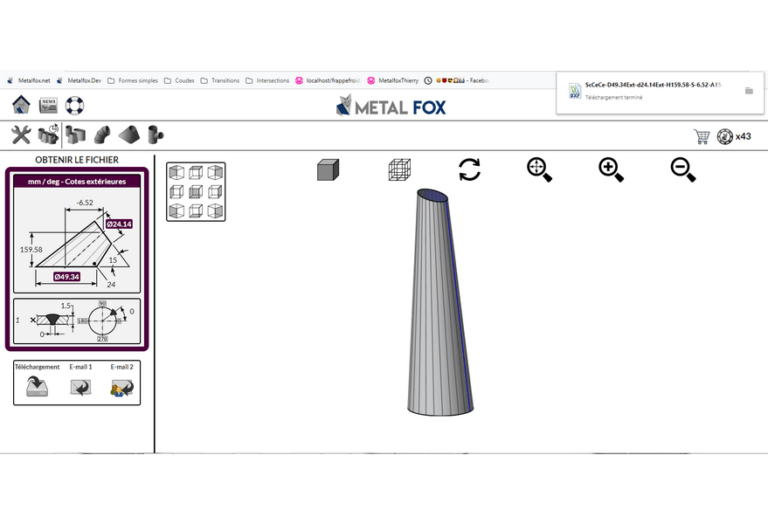768x524 pixels.
Task: Click the zoom-to-fit magnifier icon
Action: click(x=539, y=169)
